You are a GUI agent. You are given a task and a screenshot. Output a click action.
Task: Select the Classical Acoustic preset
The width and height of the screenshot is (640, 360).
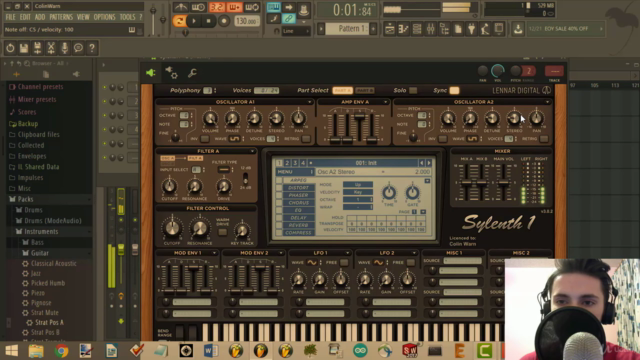(53, 263)
